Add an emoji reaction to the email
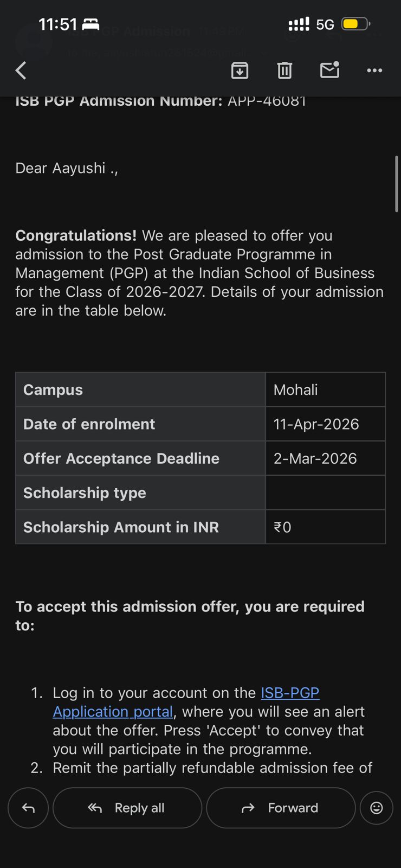 [376, 808]
